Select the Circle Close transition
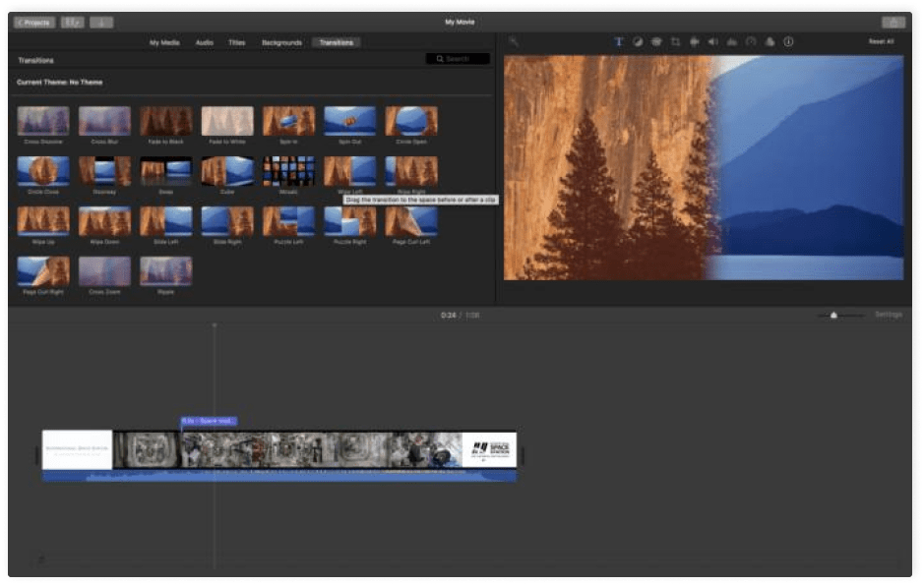Viewport: 924px width, 585px height. point(43,171)
